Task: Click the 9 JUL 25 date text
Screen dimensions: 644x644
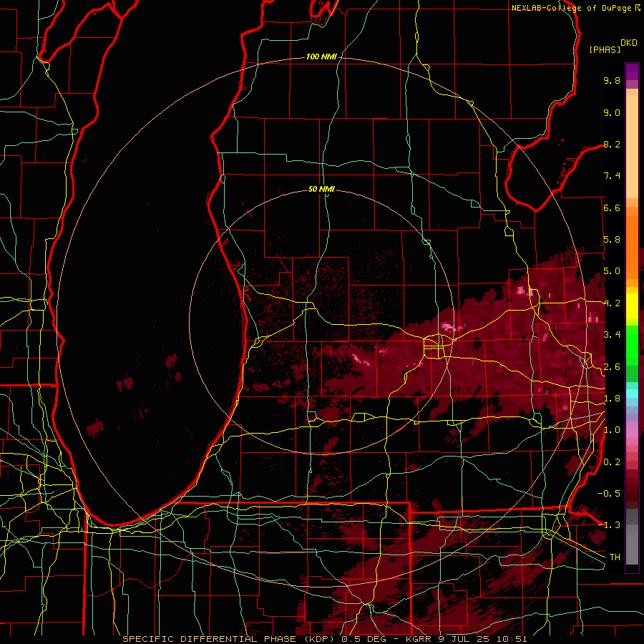Action: [x=464, y=639]
